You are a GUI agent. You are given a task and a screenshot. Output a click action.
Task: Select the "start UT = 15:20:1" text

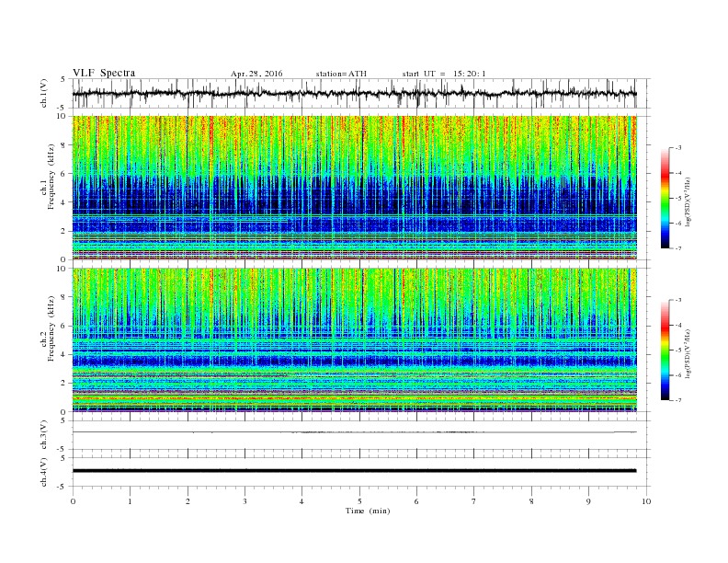444,74
